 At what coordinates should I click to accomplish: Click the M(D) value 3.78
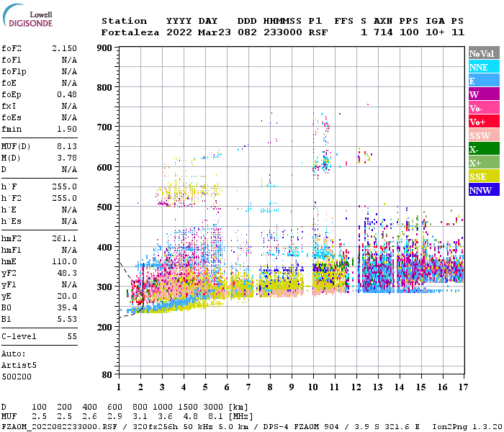coord(67,158)
